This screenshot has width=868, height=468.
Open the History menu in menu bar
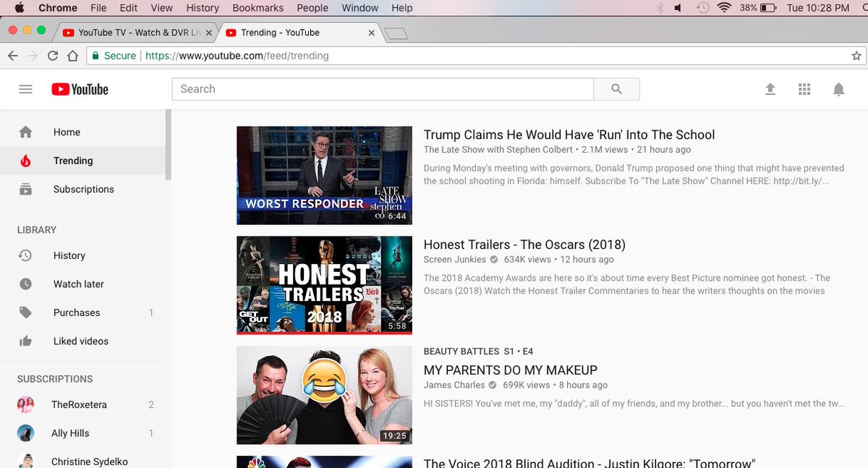click(x=203, y=8)
